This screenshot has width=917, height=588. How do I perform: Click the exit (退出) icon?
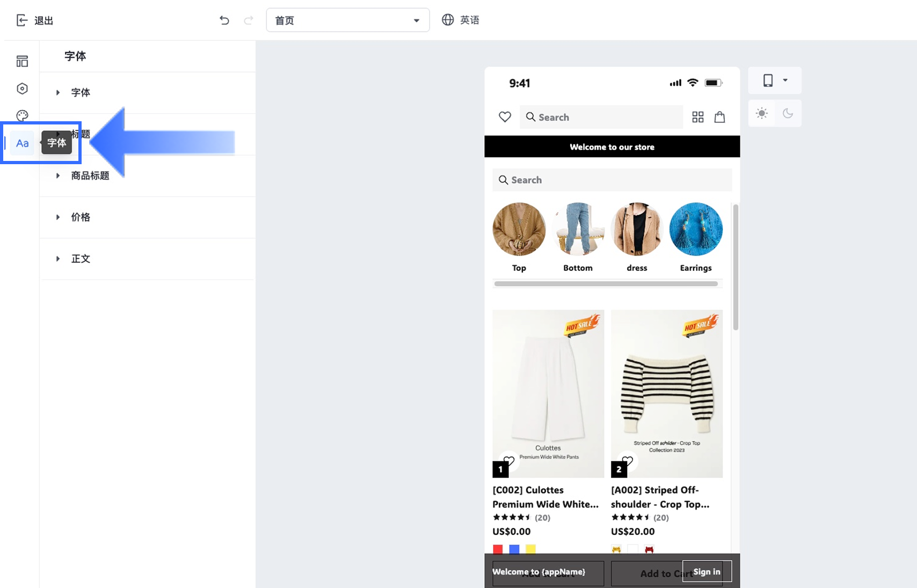(22, 20)
